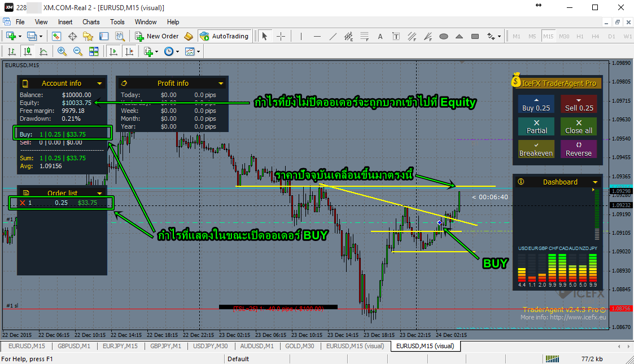Viewport: 634px width, 364px height.
Task: Select the rectangle drawing tool
Action: 475,36
